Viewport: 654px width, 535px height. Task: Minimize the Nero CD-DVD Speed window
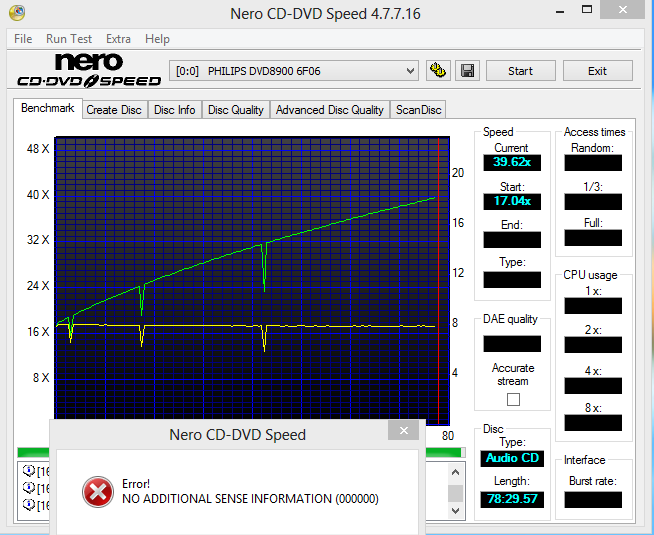click(x=560, y=11)
